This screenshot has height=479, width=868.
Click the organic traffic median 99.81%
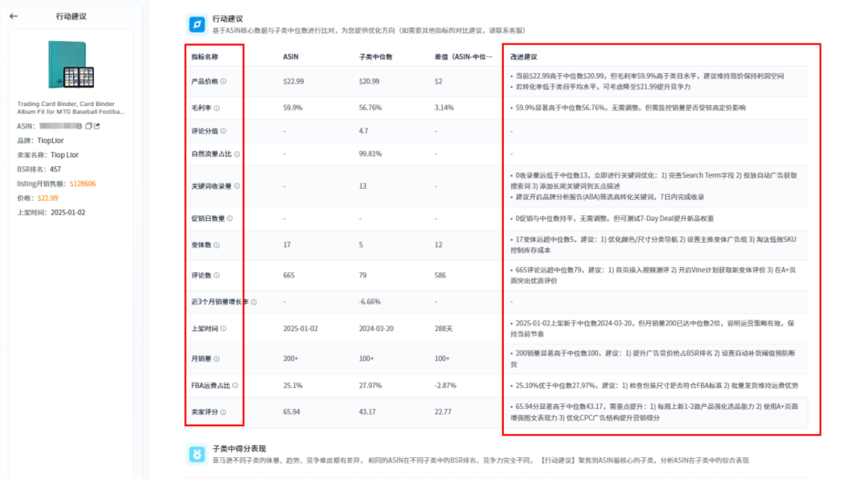coord(371,154)
